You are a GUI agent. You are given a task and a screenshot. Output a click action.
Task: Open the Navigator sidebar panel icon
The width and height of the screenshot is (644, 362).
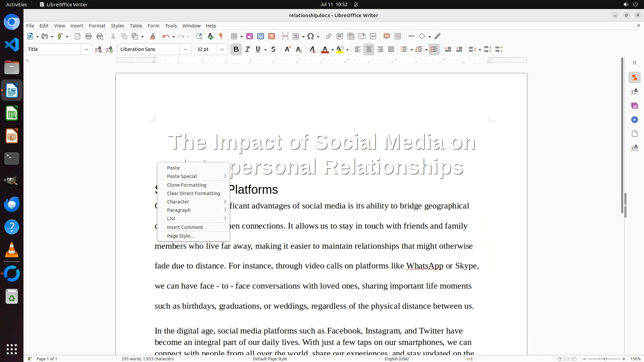634,120
